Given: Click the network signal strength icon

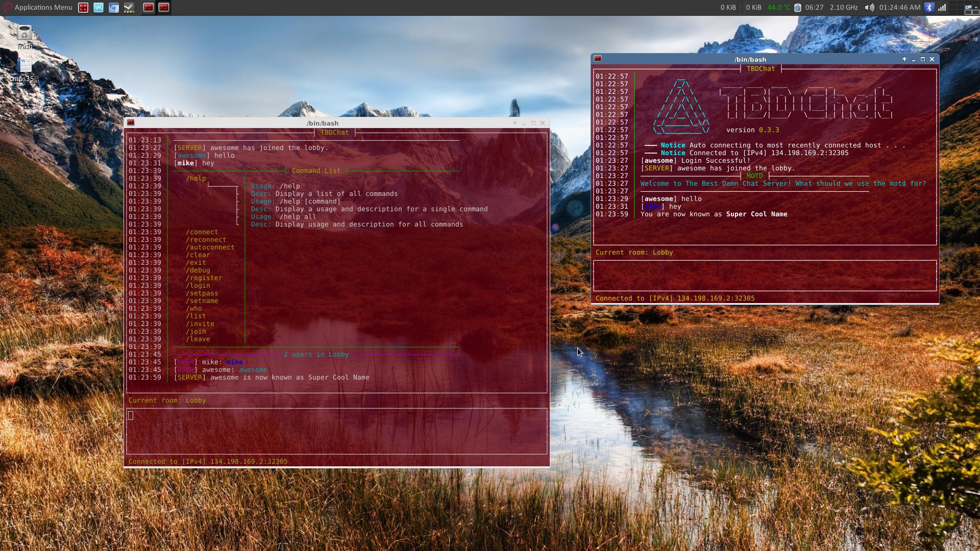Looking at the screenshot, I should [942, 7].
